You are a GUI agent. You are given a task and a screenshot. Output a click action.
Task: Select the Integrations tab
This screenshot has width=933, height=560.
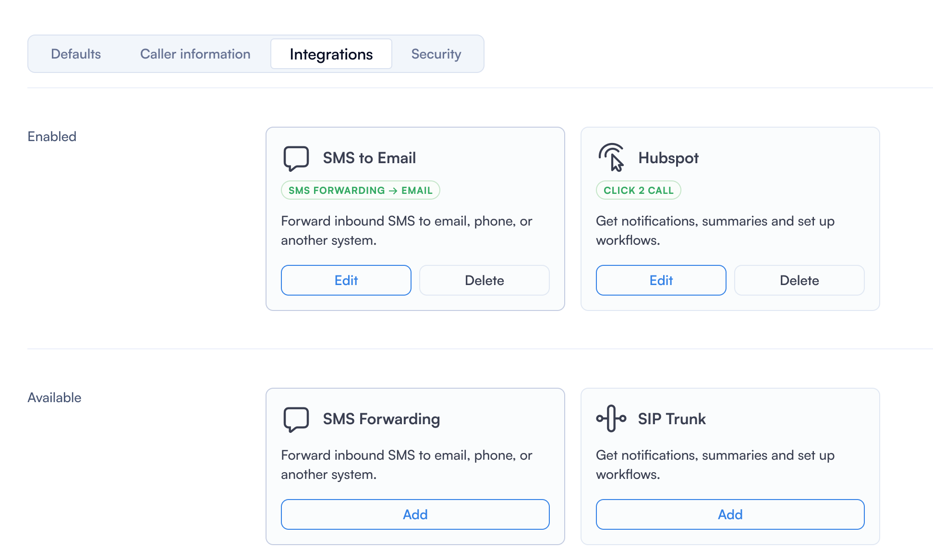click(331, 54)
